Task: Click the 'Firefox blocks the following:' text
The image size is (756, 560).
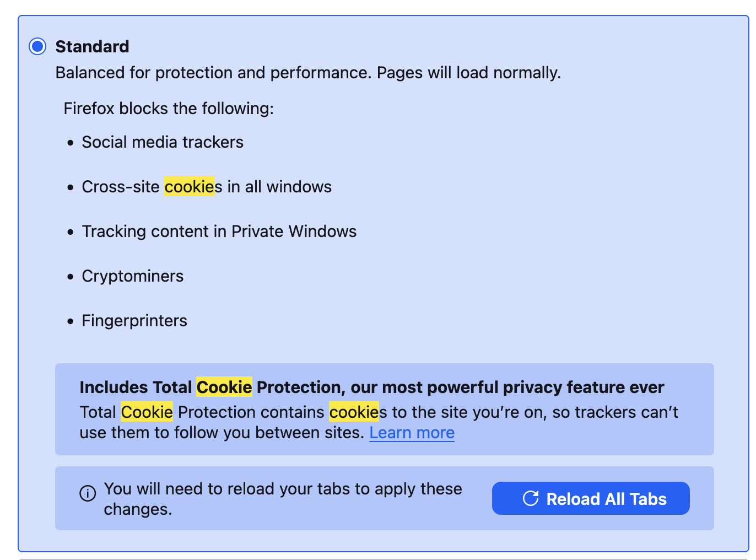Action: tap(169, 109)
